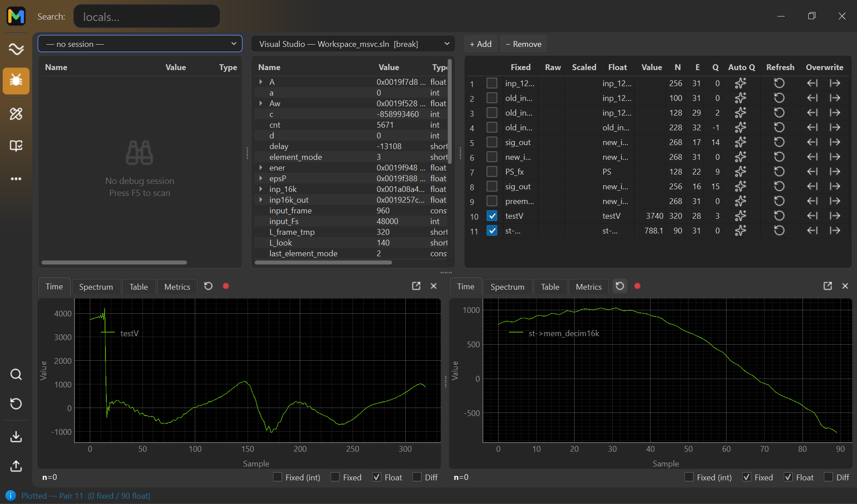Click Auto Q sparkle for row 1
This screenshot has height=504, width=857.
point(740,83)
